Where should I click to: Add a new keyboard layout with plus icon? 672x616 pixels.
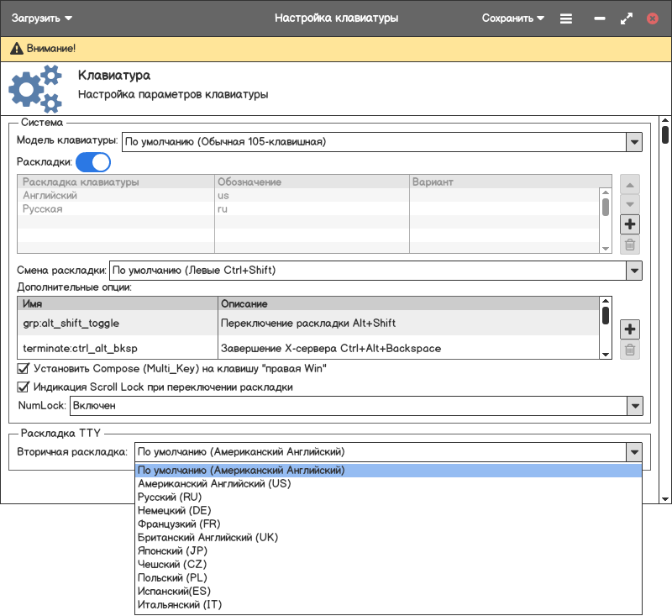click(630, 224)
